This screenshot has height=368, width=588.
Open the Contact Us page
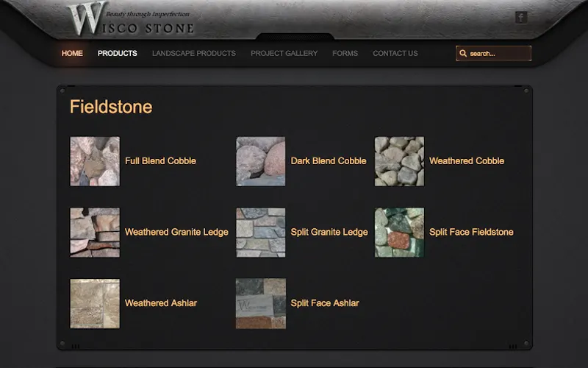(395, 53)
